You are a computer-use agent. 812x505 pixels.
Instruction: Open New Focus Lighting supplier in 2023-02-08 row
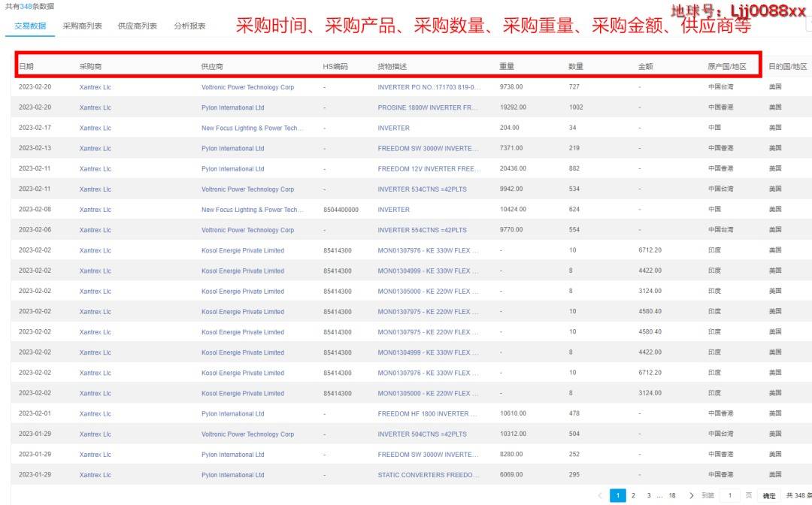coord(252,210)
